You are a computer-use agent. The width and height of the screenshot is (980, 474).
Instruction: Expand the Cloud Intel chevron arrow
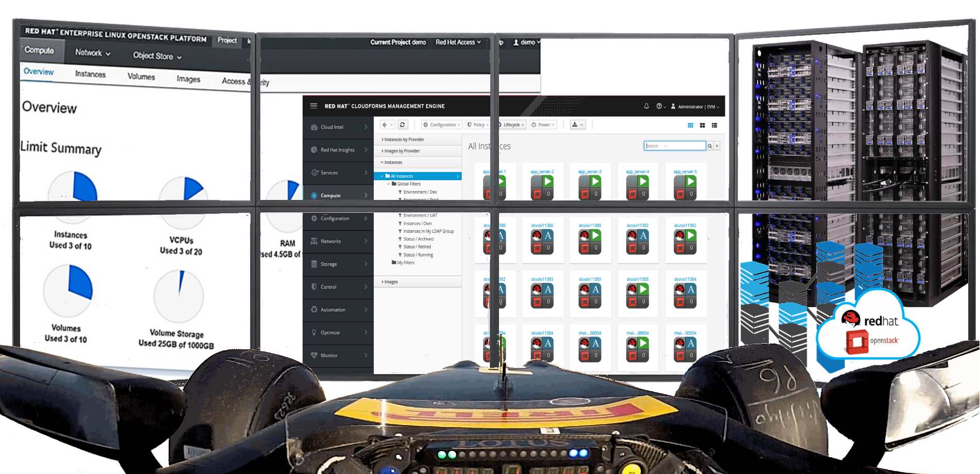pos(366,127)
